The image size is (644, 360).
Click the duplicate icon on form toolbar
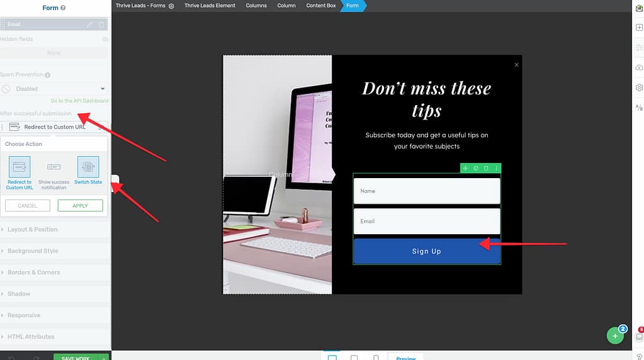pyautogui.click(x=475, y=168)
